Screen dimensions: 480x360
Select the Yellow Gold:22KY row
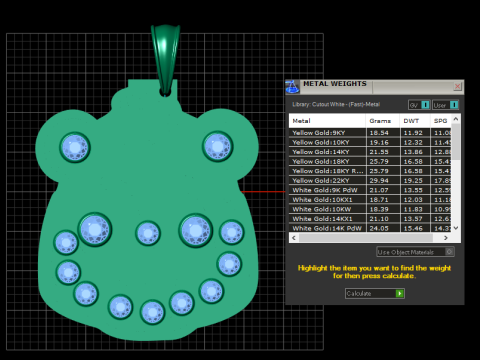(370, 181)
